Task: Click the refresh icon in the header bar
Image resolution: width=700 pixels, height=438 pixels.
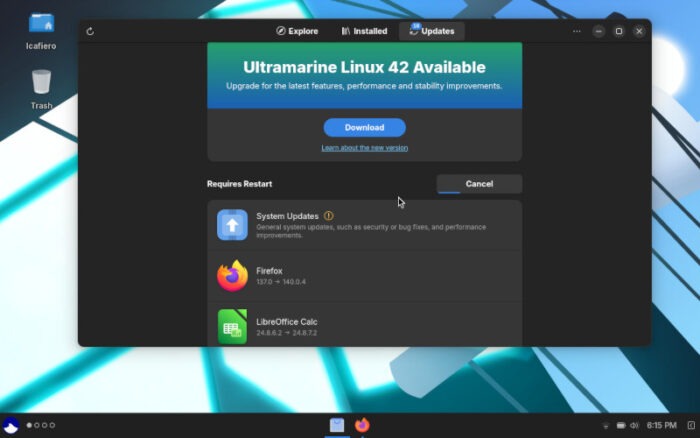Action: click(x=90, y=31)
